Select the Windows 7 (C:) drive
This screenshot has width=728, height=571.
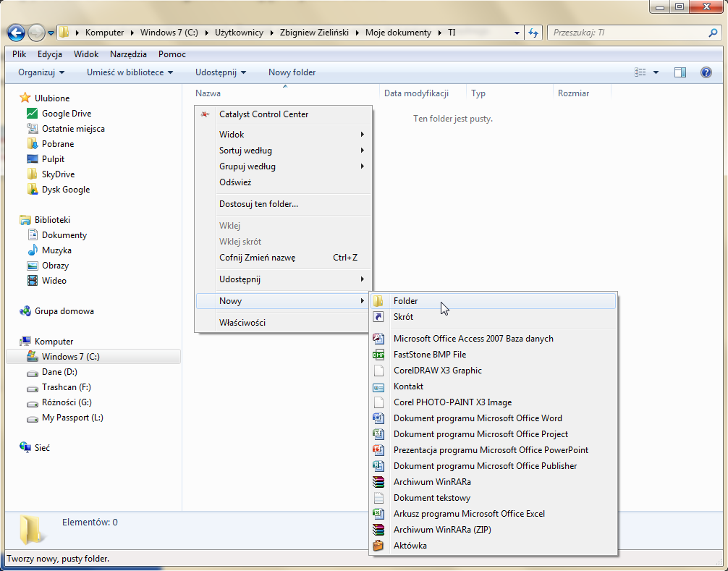(93, 357)
